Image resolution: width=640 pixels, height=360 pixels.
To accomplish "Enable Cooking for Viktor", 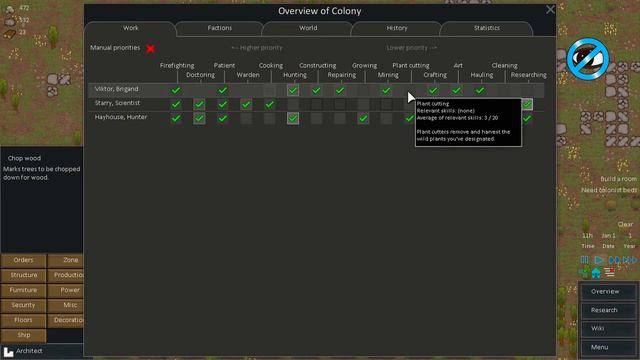I will tap(269, 90).
